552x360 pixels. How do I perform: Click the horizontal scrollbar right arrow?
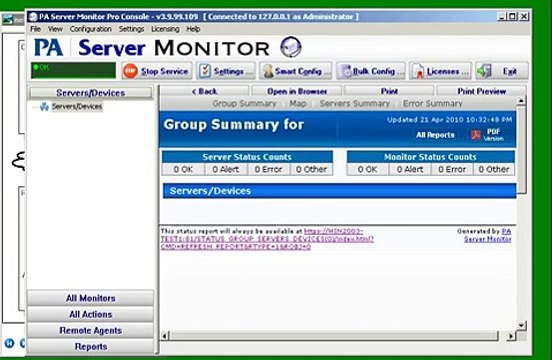pyautogui.click(x=511, y=336)
